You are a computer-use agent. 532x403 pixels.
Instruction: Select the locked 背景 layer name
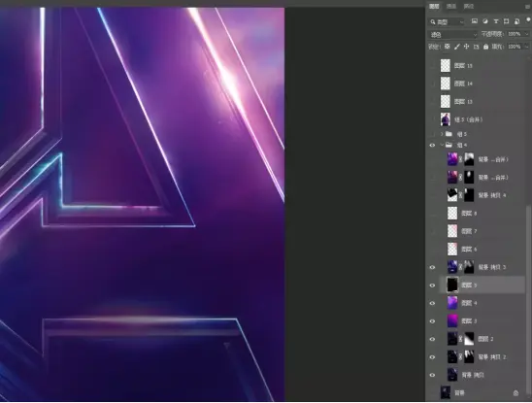click(459, 393)
